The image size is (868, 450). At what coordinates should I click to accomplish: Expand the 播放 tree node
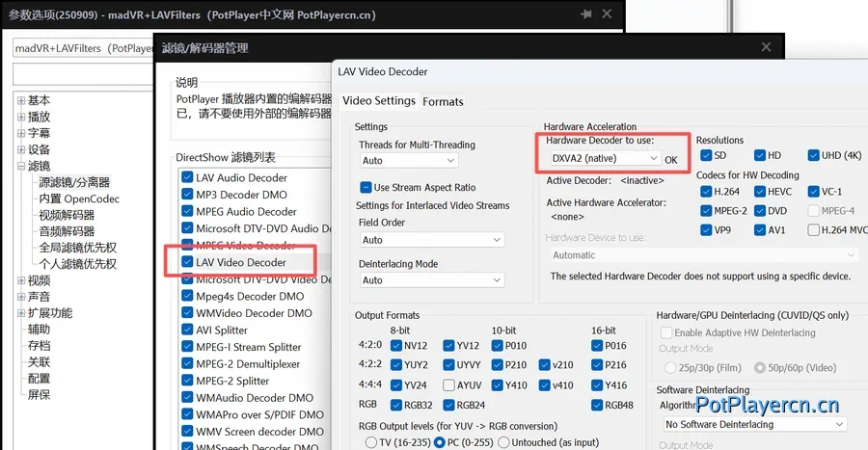[21, 118]
